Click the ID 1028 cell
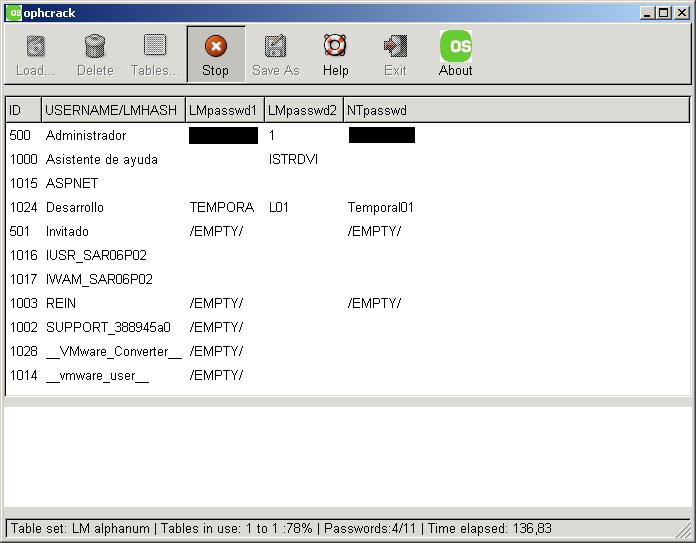Viewport: 696px width, 543px height. pos(24,351)
